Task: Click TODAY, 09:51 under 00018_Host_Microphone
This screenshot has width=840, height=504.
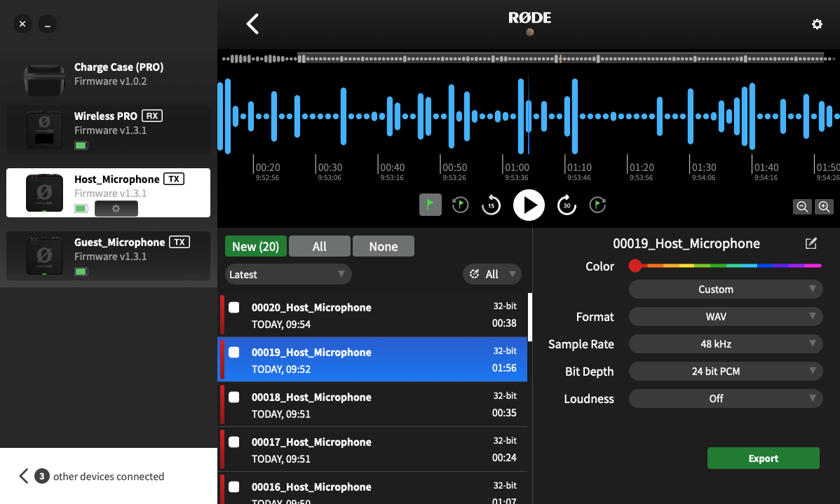Action: 280,414
